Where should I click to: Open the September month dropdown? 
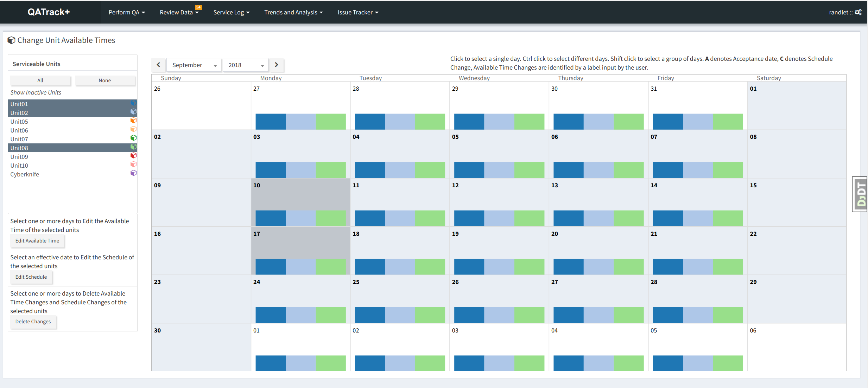[194, 65]
